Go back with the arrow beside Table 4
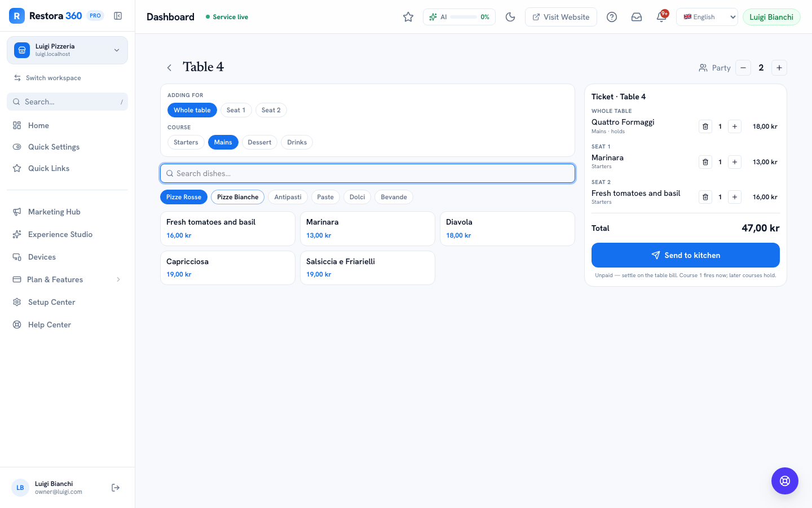This screenshot has height=508, width=812. [x=169, y=68]
